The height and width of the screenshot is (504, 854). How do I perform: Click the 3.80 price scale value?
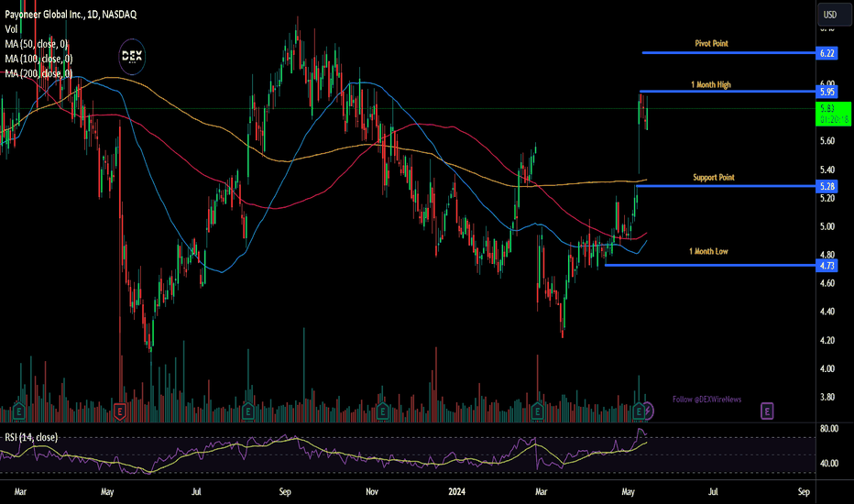pos(827,397)
